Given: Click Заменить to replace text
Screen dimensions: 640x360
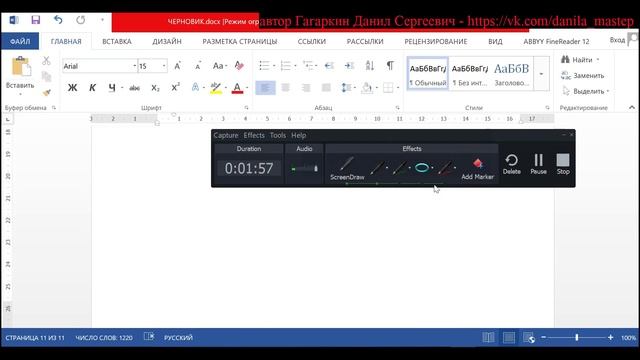Looking at the screenshot, I should pyautogui.click(x=582, y=76).
